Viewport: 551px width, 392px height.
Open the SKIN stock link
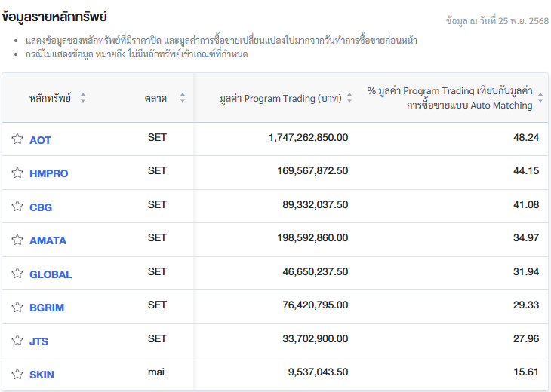tap(42, 375)
